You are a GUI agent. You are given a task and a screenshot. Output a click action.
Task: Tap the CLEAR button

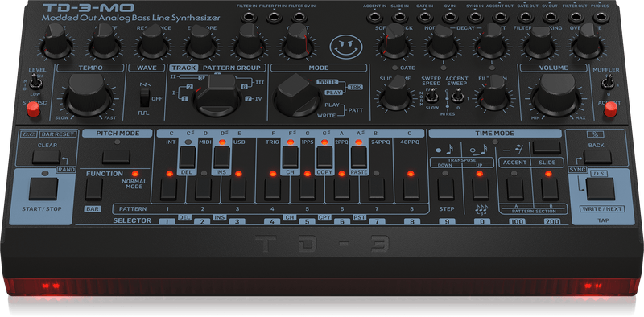[46, 157]
